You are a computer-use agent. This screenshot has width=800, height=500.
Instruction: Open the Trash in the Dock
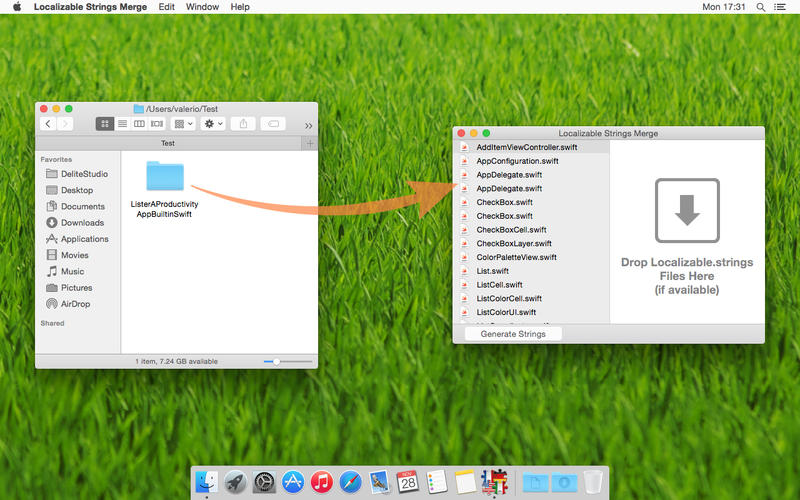click(593, 481)
